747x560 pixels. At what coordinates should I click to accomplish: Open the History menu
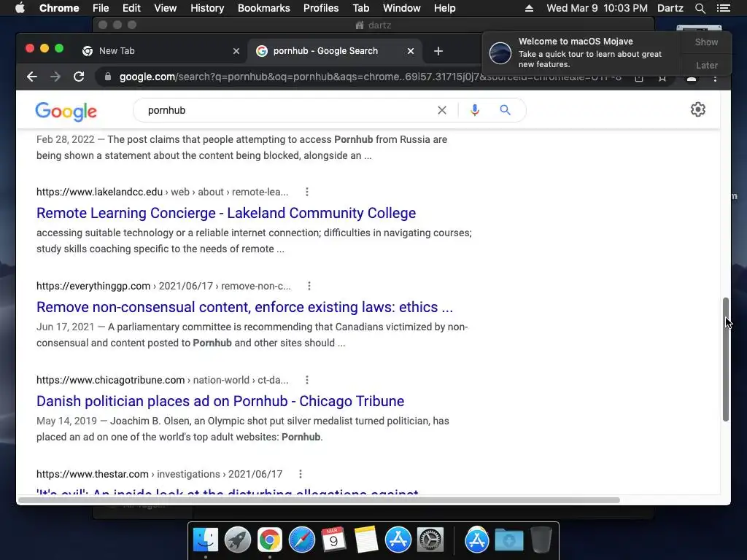point(207,8)
